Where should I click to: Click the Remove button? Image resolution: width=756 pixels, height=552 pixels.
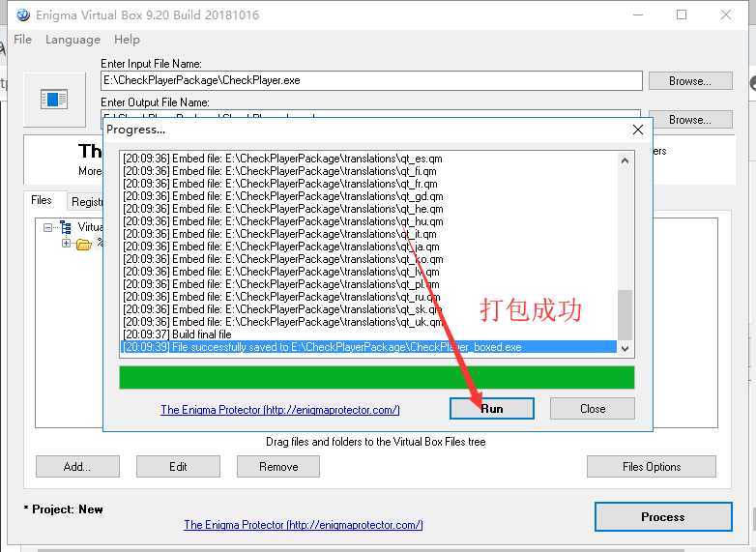[x=278, y=467]
